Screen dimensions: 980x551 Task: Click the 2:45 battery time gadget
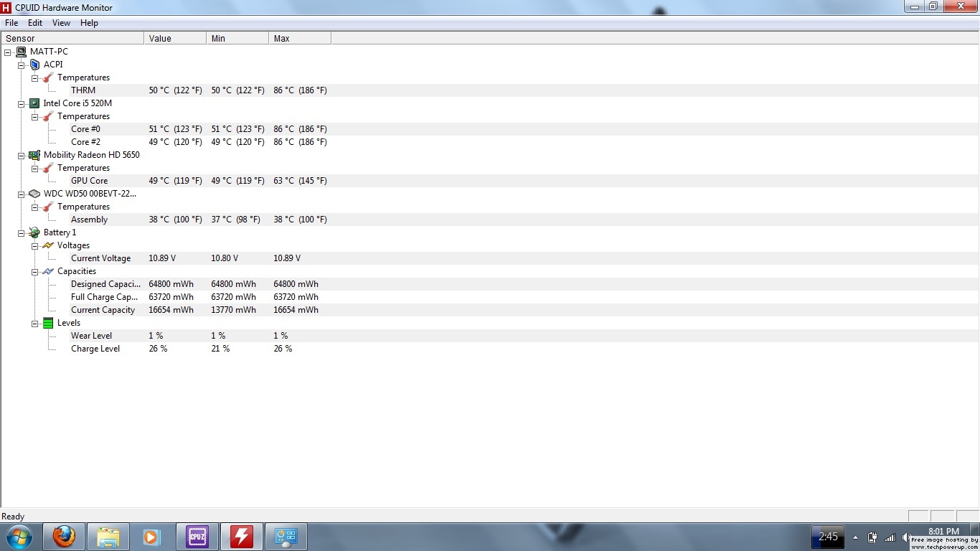(x=828, y=537)
